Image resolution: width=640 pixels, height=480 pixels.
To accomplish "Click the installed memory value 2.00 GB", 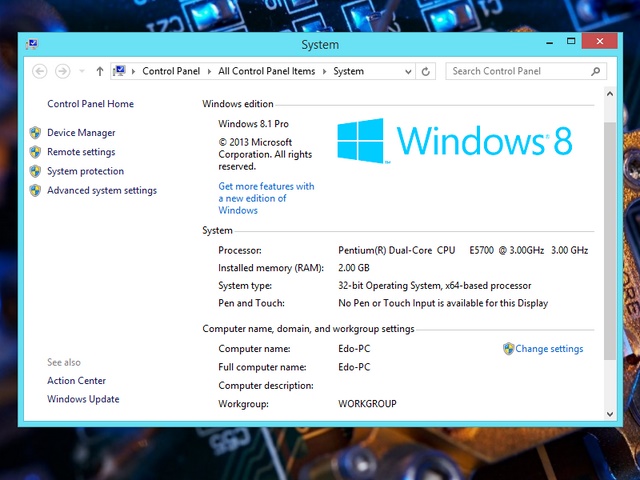I will tap(354, 268).
